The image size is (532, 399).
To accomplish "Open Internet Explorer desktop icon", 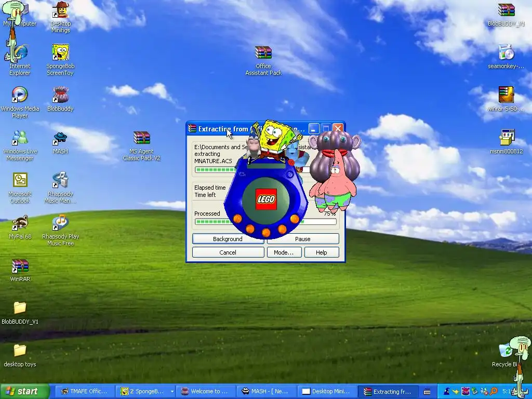I will pyautogui.click(x=20, y=60).
